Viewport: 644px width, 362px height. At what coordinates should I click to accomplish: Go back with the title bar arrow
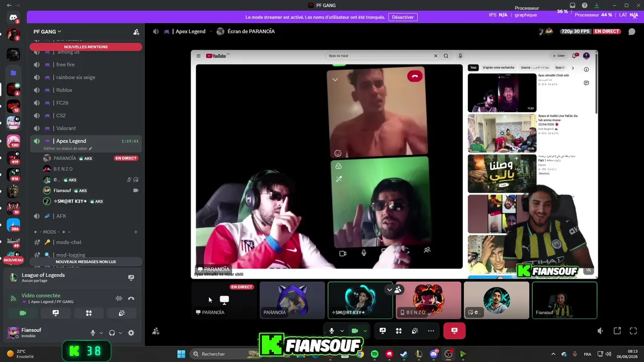tap(9, 6)
